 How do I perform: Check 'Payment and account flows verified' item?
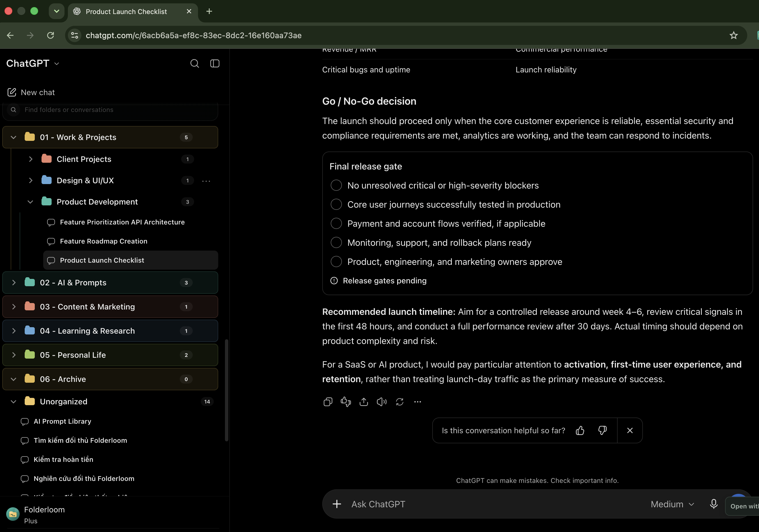336,224
